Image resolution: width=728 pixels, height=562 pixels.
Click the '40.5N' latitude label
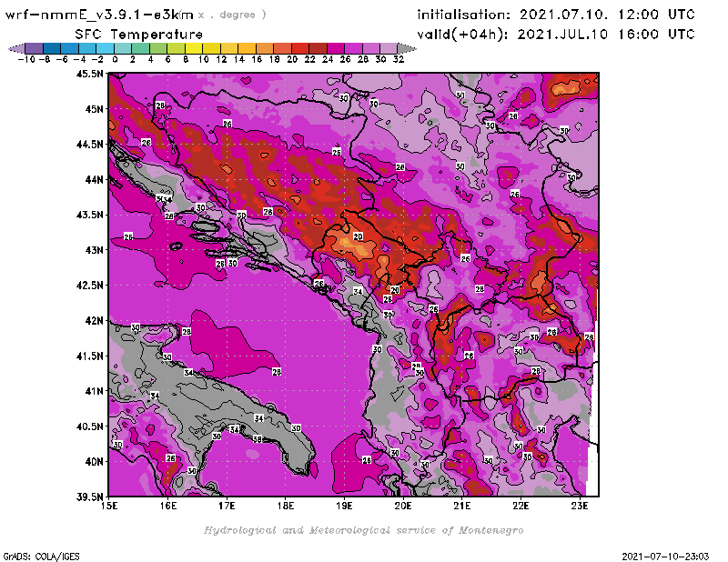pyautogui.click(x=90, y=427)
